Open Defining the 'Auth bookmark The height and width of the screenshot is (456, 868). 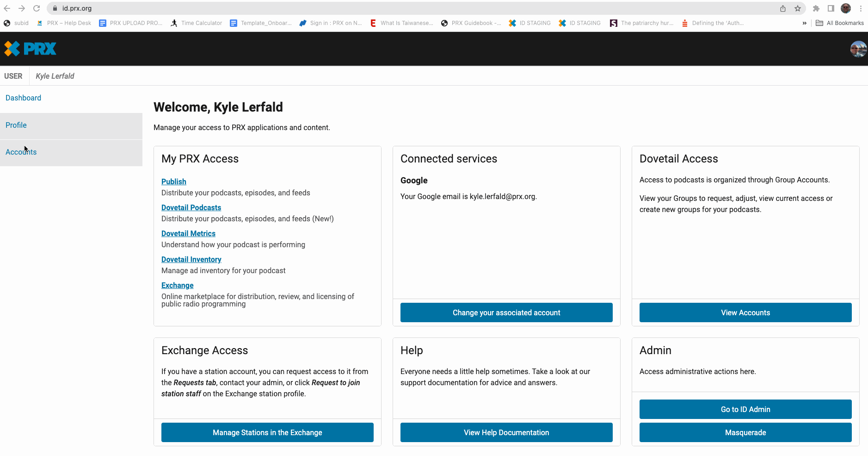713,23
